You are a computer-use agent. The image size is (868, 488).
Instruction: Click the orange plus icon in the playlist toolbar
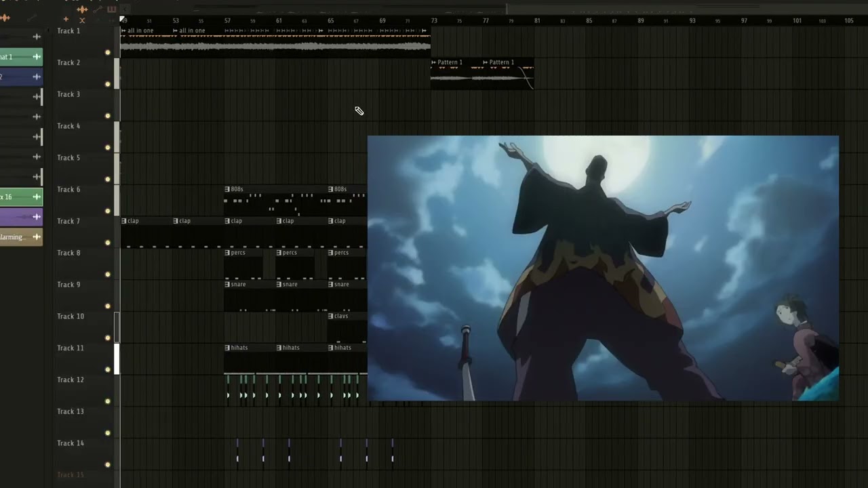[x=66, y=19]
